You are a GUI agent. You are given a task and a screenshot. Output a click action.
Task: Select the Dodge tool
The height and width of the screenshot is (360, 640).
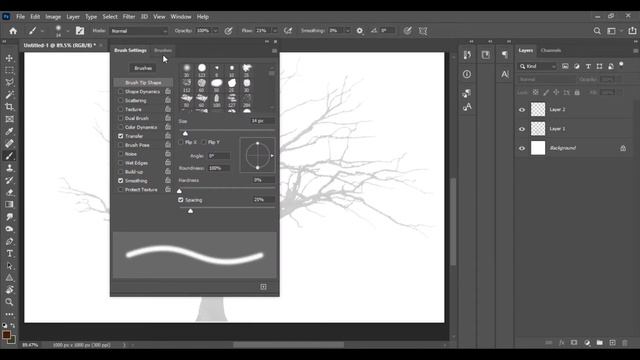(9, 229)
